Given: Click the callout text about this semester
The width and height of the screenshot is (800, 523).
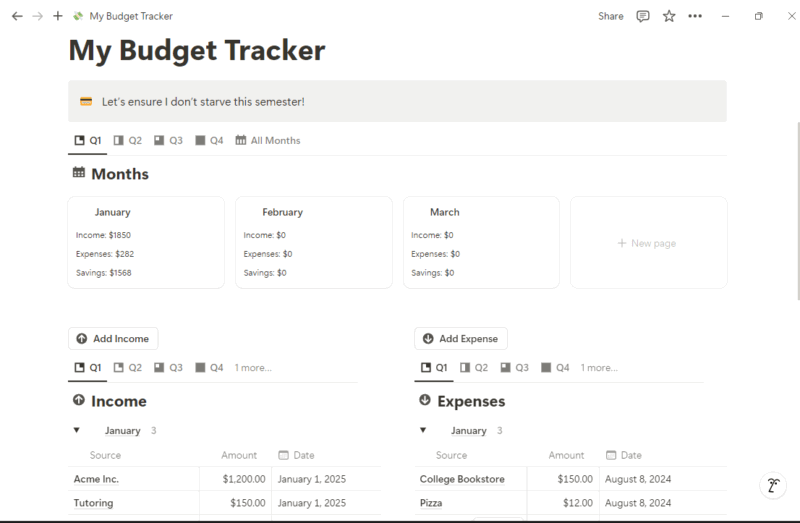Looking at the screenshot, I should tap(203, 102).
